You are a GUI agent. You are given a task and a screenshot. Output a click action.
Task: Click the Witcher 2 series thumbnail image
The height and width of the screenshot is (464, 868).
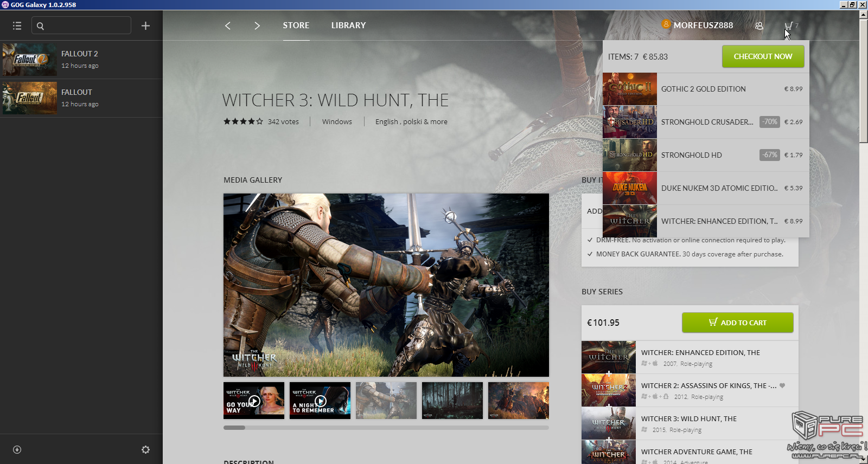click(x=609, y=390)
